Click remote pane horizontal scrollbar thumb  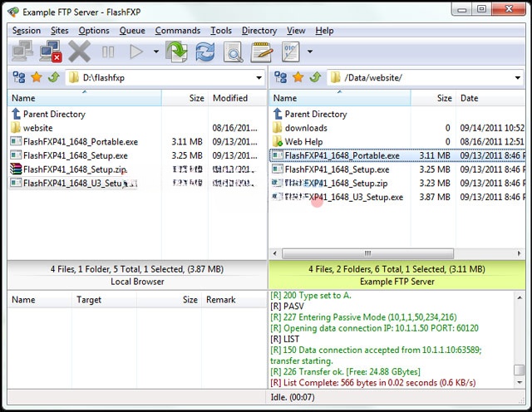(367, 253)
